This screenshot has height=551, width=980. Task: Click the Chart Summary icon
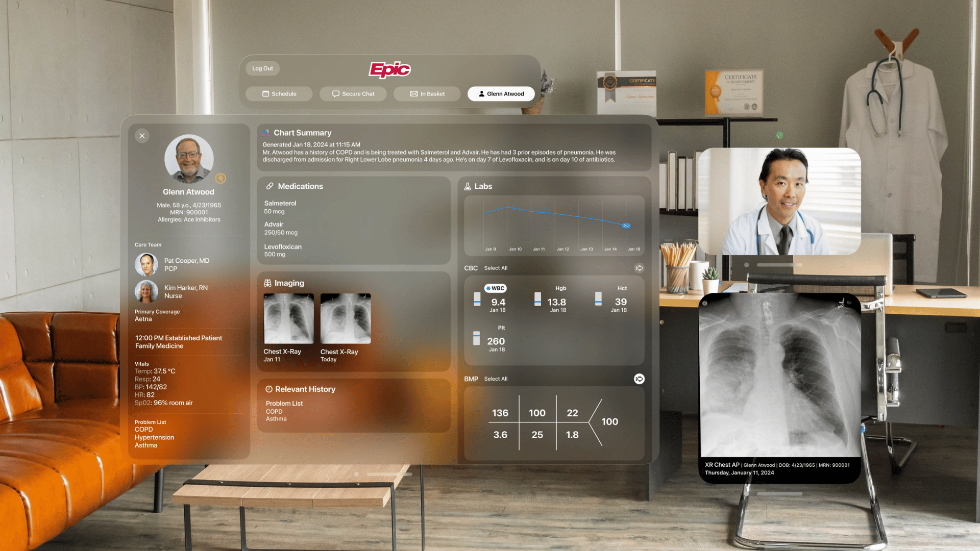point(266,133)
